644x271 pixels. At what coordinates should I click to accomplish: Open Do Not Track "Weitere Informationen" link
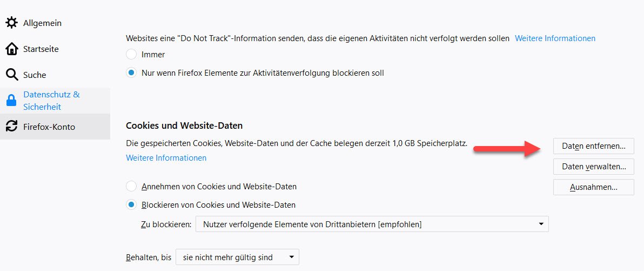555,38
